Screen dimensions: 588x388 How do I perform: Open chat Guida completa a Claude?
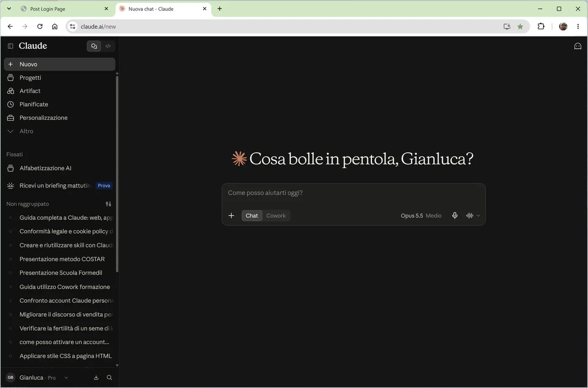pos(60,218)
